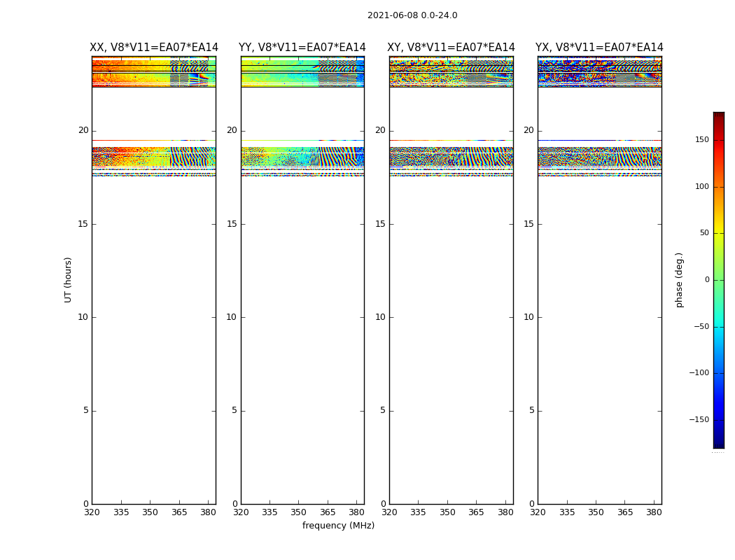Click the phase colorbar near 50 degrees
The height and width of the screenshot is (560, 735).
(719, 233)
